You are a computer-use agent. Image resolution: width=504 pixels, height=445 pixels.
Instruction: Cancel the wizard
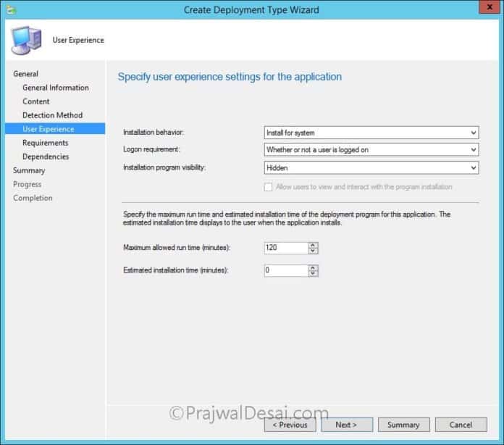pyautogui.click(x=461, y=425)
